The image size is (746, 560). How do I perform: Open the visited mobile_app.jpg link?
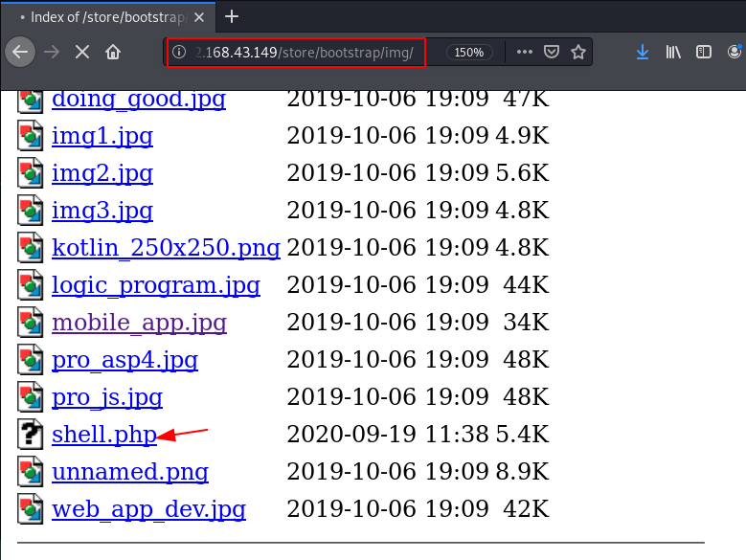click(140, 323)
